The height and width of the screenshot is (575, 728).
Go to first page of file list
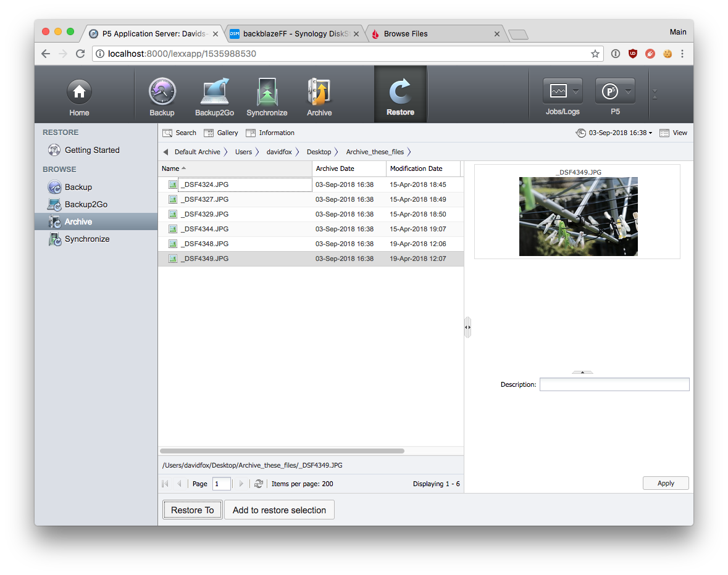[165, 484]
